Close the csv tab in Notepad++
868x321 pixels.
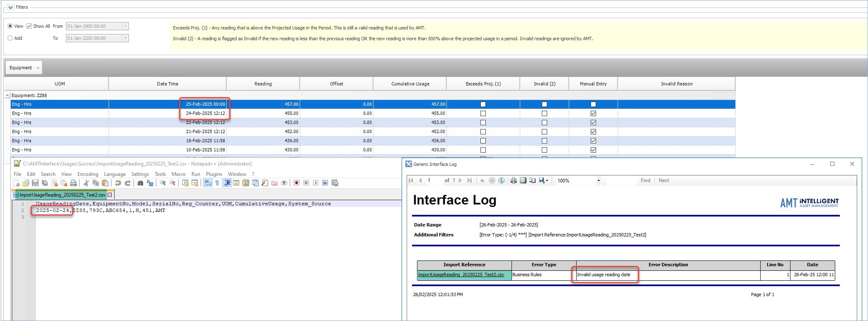[110, 195]
